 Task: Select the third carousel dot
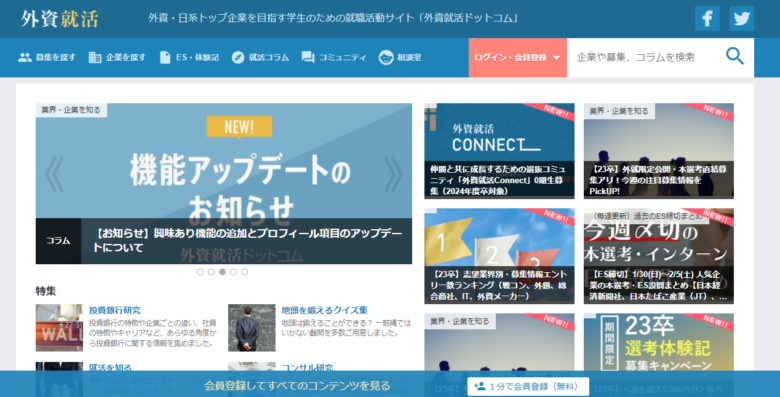pyautogui.click(x=222, y=272)
